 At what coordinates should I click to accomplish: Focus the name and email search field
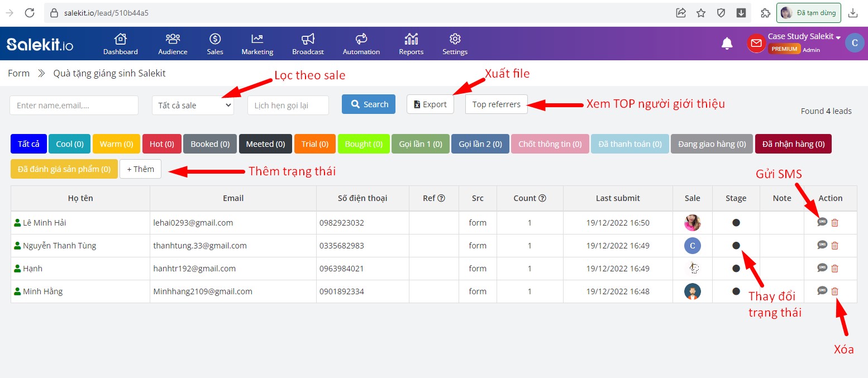click(x=74, y=105)
